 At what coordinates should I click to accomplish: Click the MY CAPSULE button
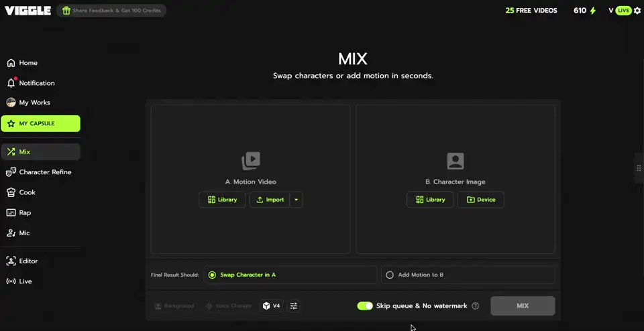pos(41,123)
